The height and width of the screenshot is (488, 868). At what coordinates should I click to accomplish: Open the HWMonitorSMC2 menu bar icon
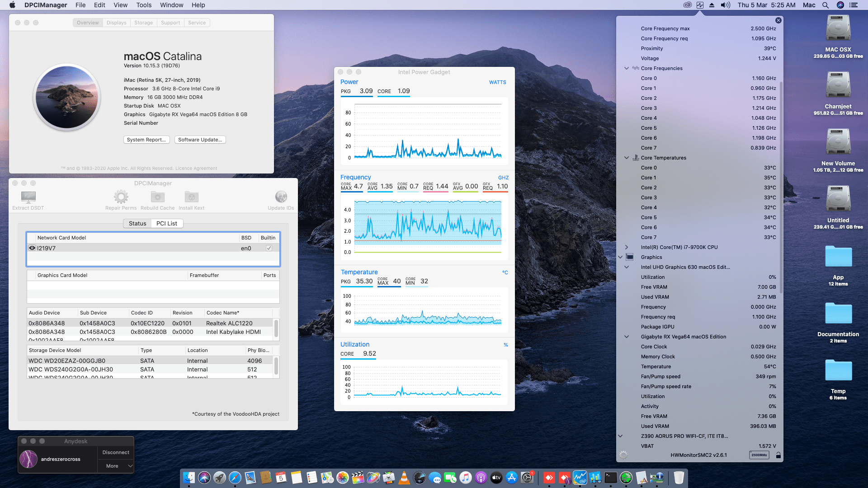pos(700,5)
